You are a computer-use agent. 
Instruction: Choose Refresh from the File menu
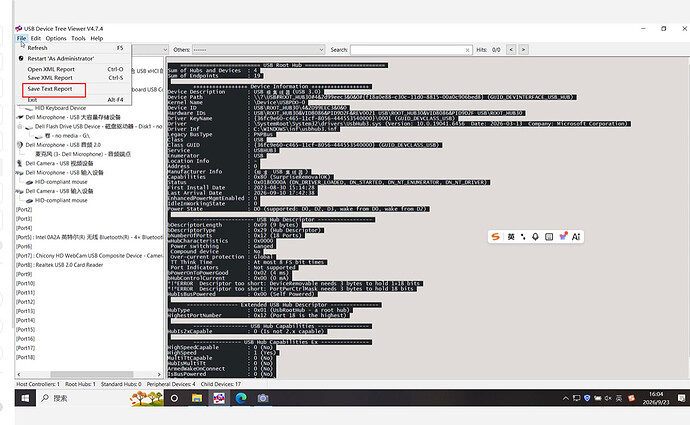pos(73,48)
